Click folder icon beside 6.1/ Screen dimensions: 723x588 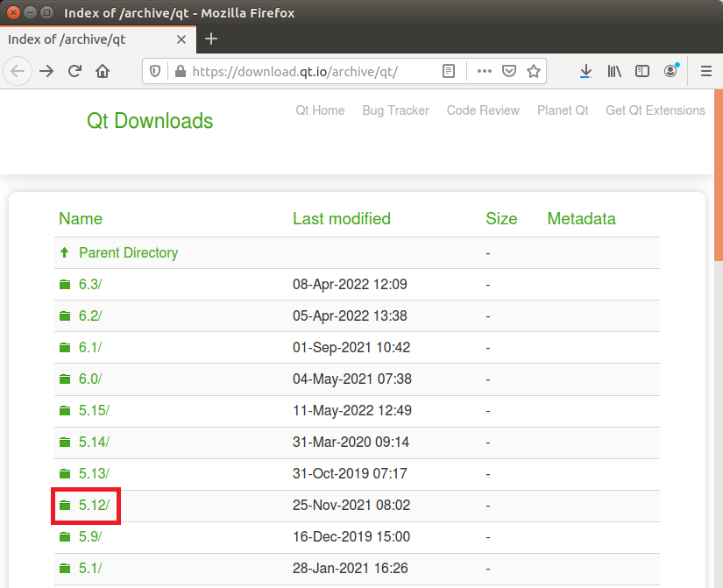(65, 347)
